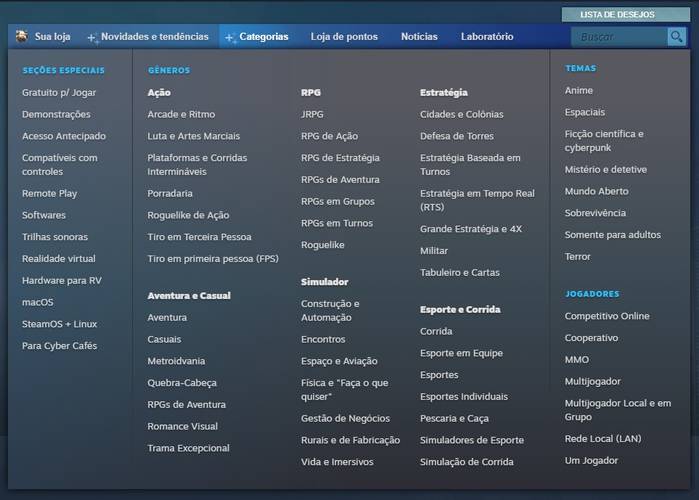The width and height of the screenshot is (699, 500).
Task: Open Acesso Antecipado link
Action: coord(64,136)
